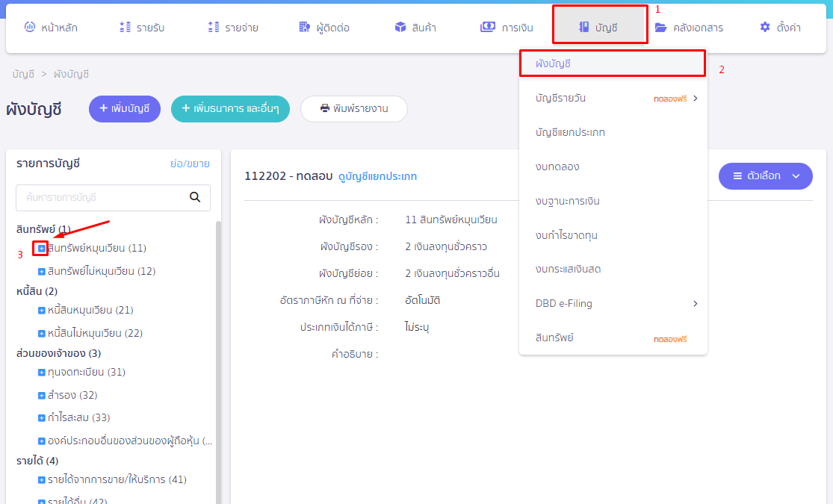Open คลังเอกสาร folder icon

coord(661,28)
